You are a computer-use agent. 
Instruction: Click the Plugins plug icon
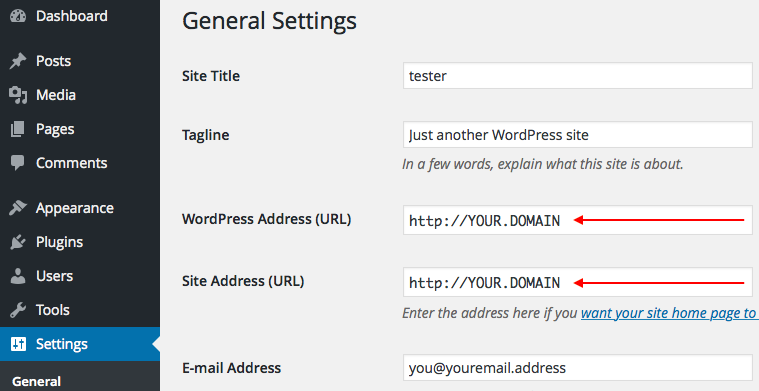(x=18, y=241)
